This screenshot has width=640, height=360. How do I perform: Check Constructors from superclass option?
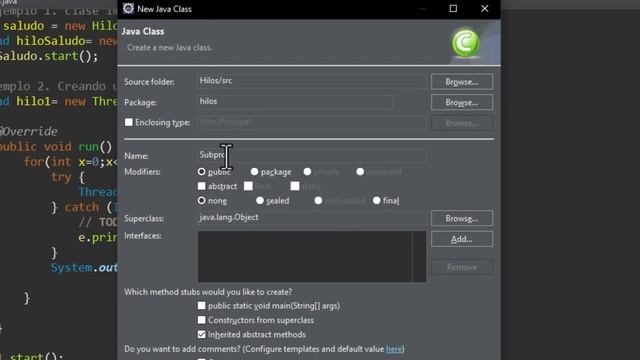pyautogui.click(x=202, y=320)
